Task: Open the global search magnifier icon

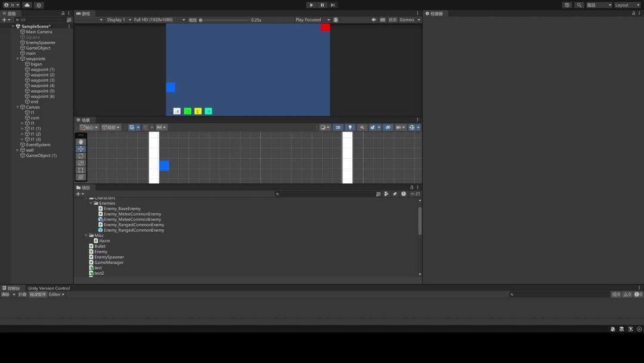Action: pyautogui.click(x=579, y=5)
